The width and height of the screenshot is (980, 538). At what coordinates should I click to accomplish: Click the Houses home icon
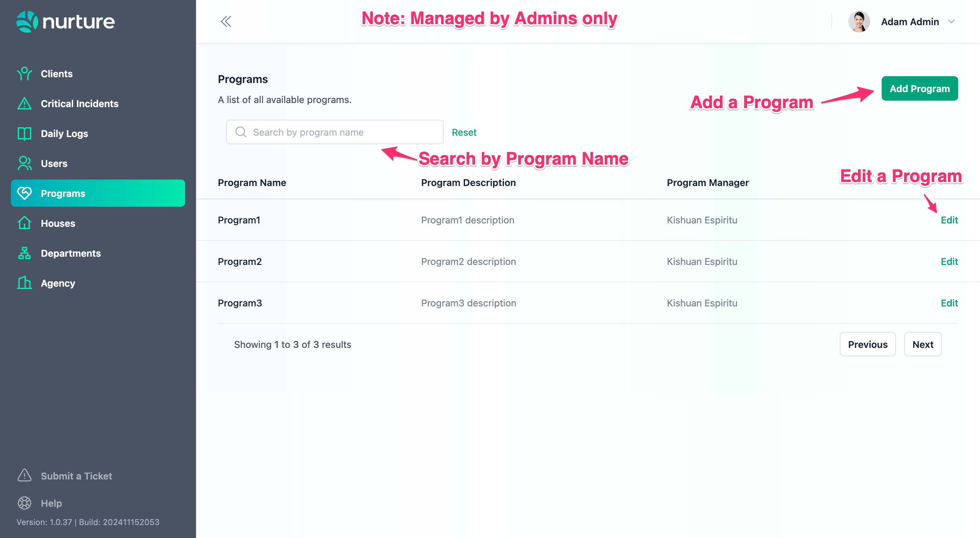click(24, 223)
